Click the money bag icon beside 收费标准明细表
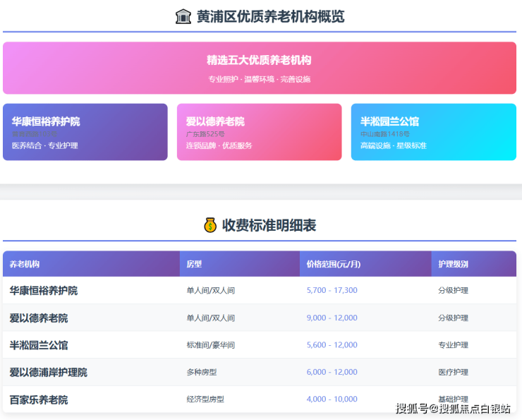 tap(210, 225)
